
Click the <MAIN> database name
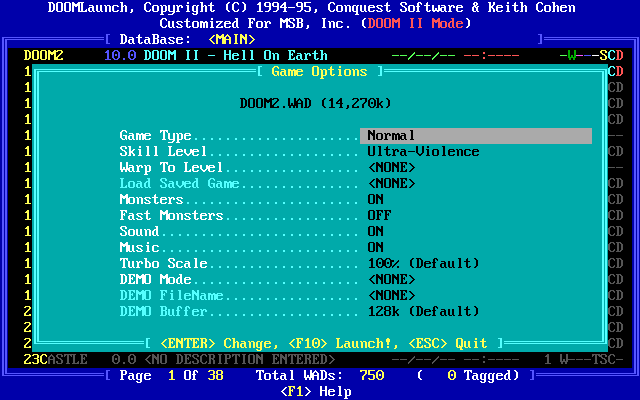click(231, 39)
